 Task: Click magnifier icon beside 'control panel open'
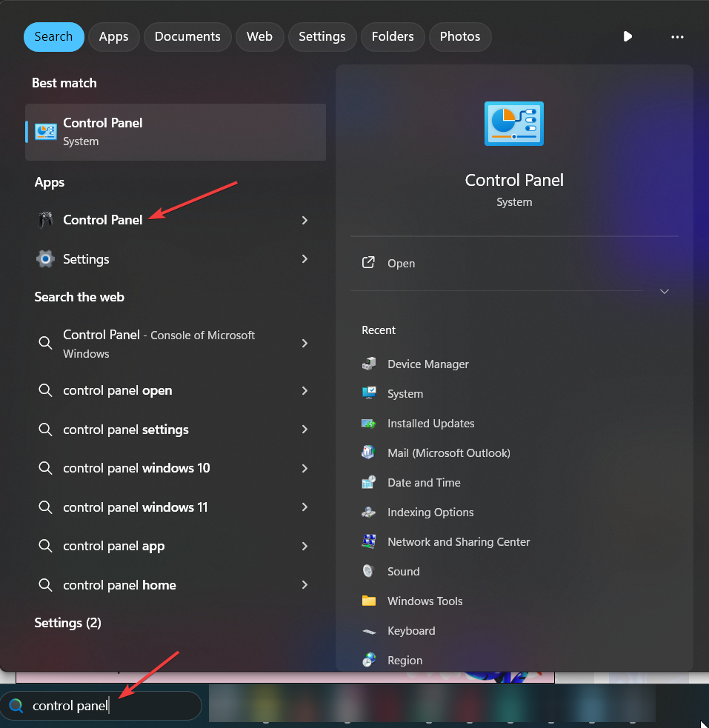(45, 390)
